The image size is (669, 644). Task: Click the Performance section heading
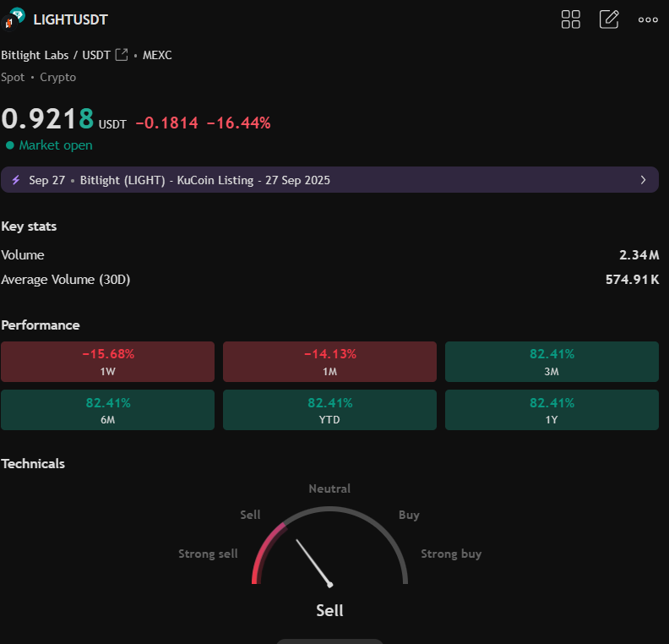click(x=41, y=325)
